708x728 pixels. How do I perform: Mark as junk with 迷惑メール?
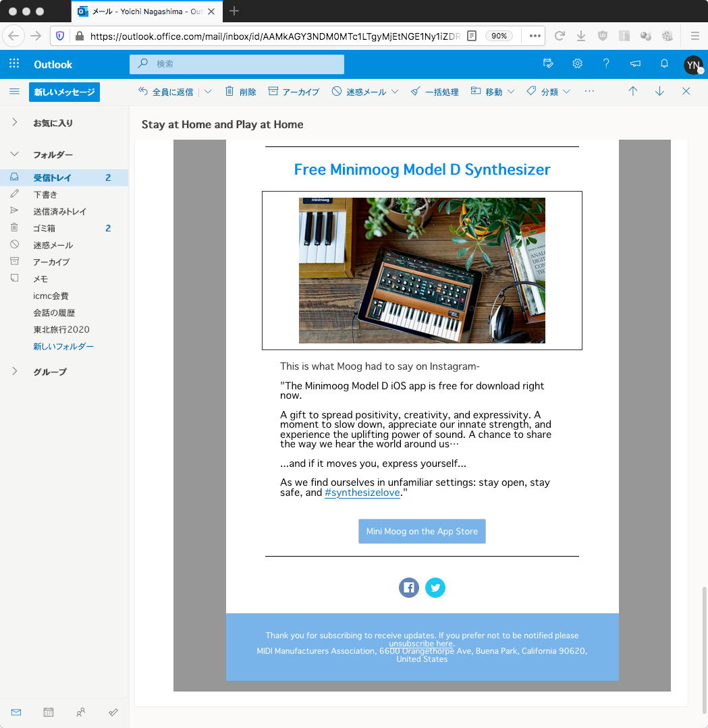click(x=359, y=92)
